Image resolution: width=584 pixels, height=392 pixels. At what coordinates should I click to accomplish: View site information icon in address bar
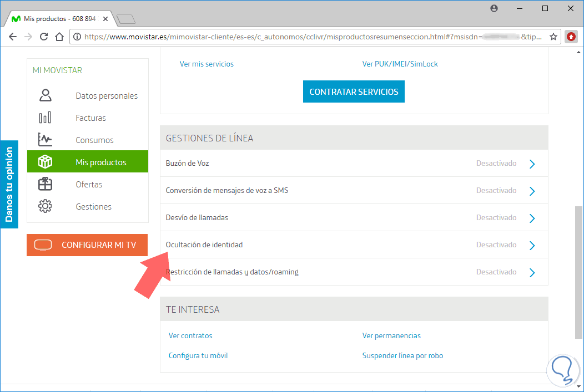pos(77,37)
